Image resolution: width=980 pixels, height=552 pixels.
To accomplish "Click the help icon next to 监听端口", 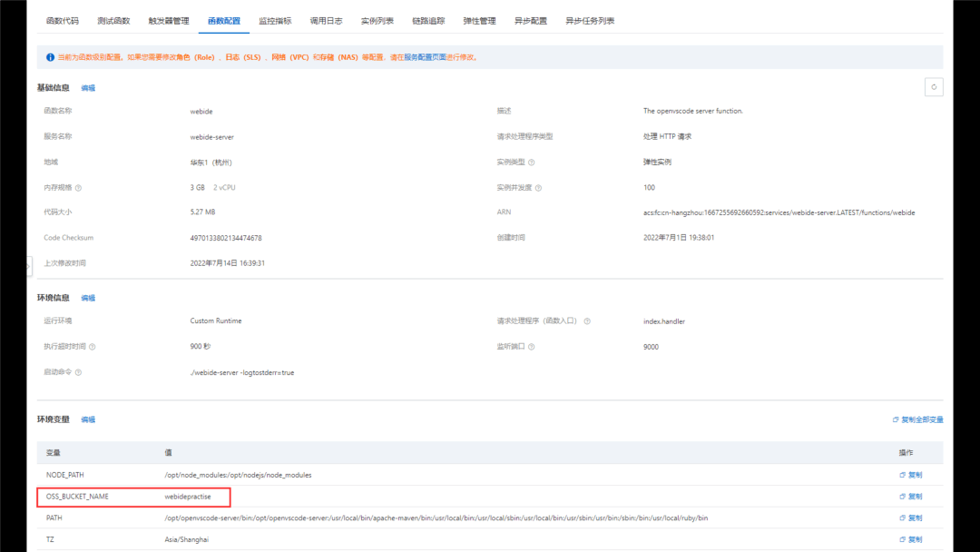I will (531, 346).
